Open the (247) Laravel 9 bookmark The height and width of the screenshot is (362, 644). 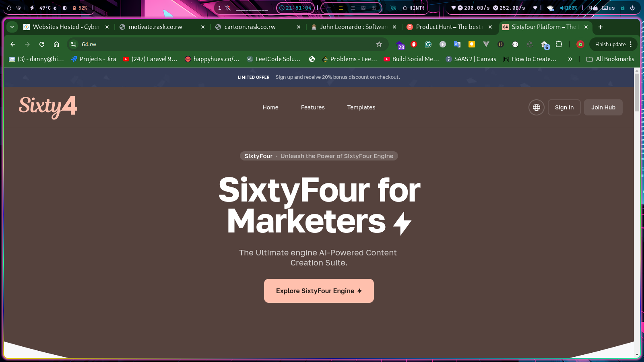150,59
